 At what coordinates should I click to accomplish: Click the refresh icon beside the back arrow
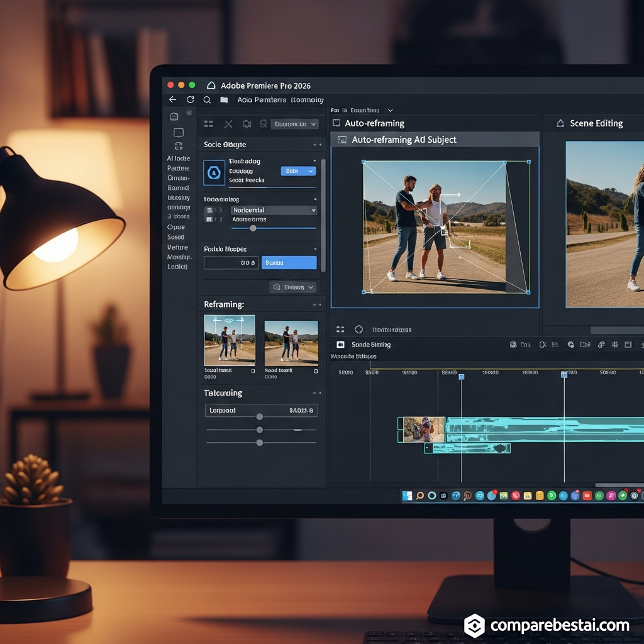click(x=190, y=100)
